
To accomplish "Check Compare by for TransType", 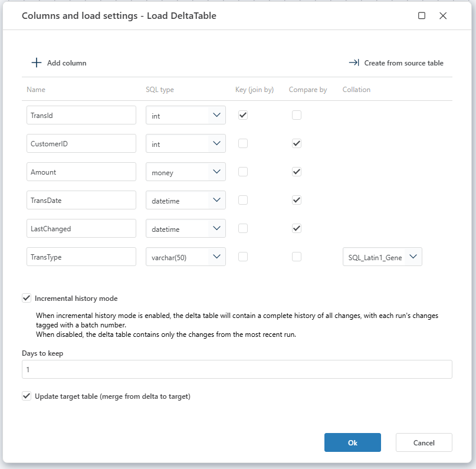I will coord(297,257).
